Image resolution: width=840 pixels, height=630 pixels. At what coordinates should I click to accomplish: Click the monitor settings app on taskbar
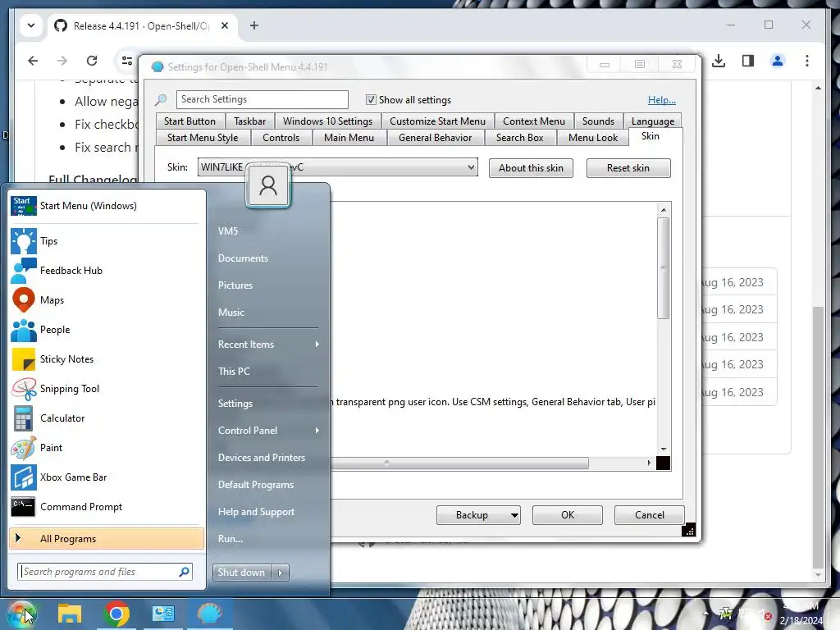[163, 614]
